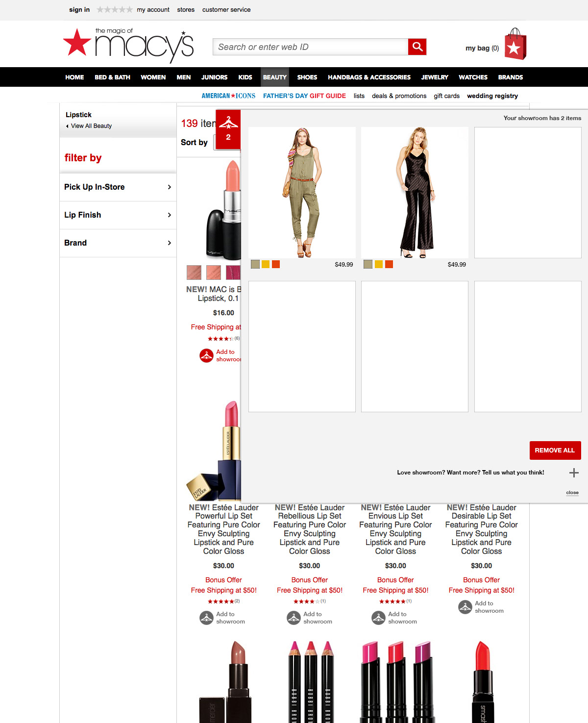Click the red search magnifier button
The width and height of the screenshot is (588, 723).
(x=417, y=47)
